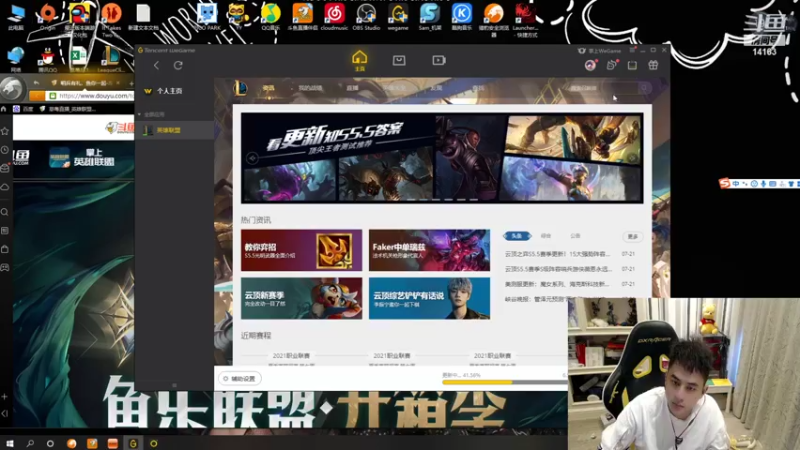
Task: Open the WeGame gift box icon
Action: point(653,65)
